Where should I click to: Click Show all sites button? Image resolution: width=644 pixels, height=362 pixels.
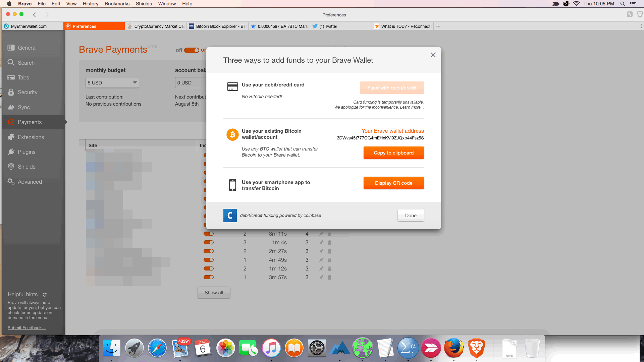click(214, 293)
